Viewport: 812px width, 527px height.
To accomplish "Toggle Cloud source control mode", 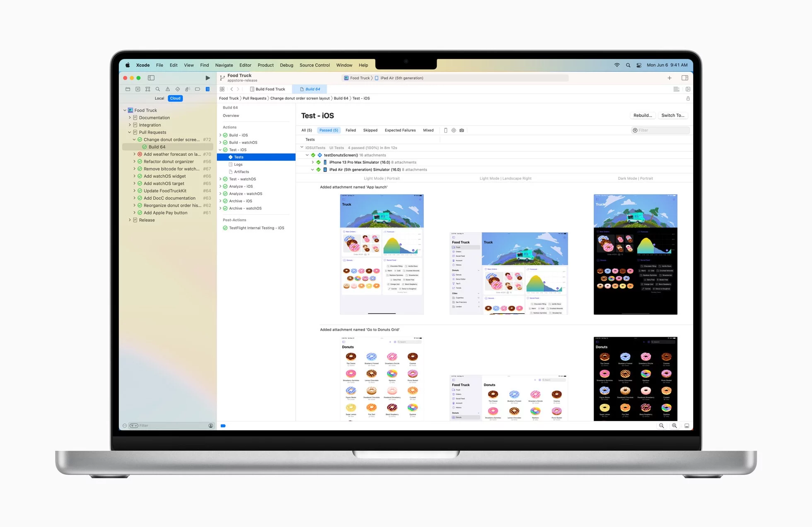I will click(176, 98).
